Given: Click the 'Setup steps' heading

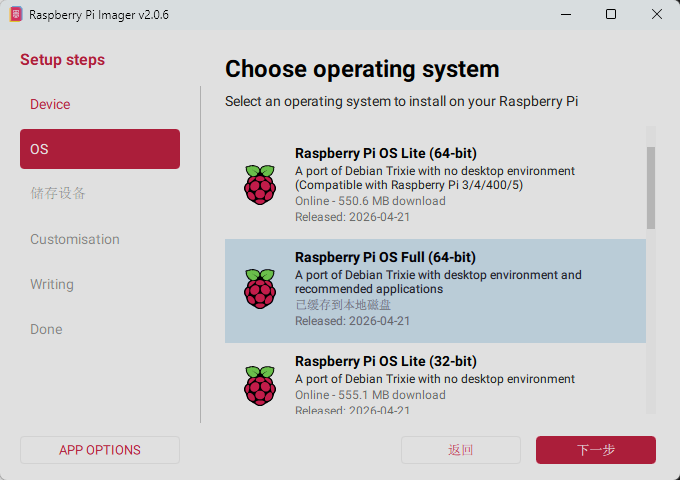Looking at the screenshot, I should [62, 59].
